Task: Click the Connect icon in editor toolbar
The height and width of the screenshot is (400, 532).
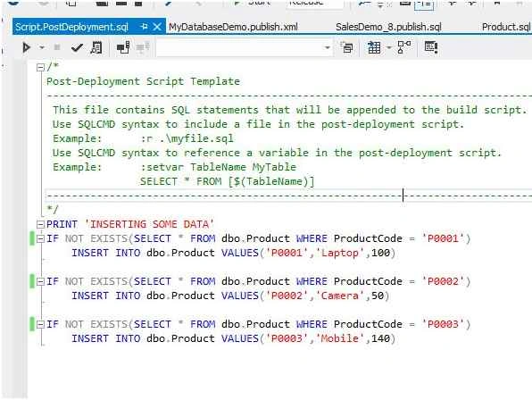Action: coord(123,47)
